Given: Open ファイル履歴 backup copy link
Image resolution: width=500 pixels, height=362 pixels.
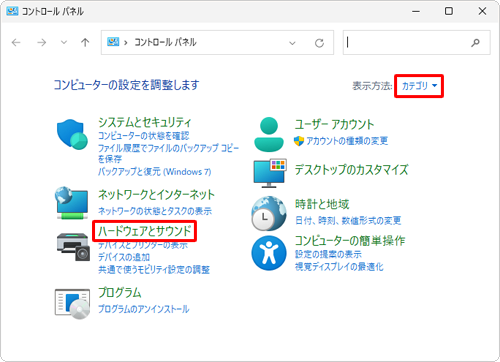Looking at the screenshot, I should tap(168, 153).
